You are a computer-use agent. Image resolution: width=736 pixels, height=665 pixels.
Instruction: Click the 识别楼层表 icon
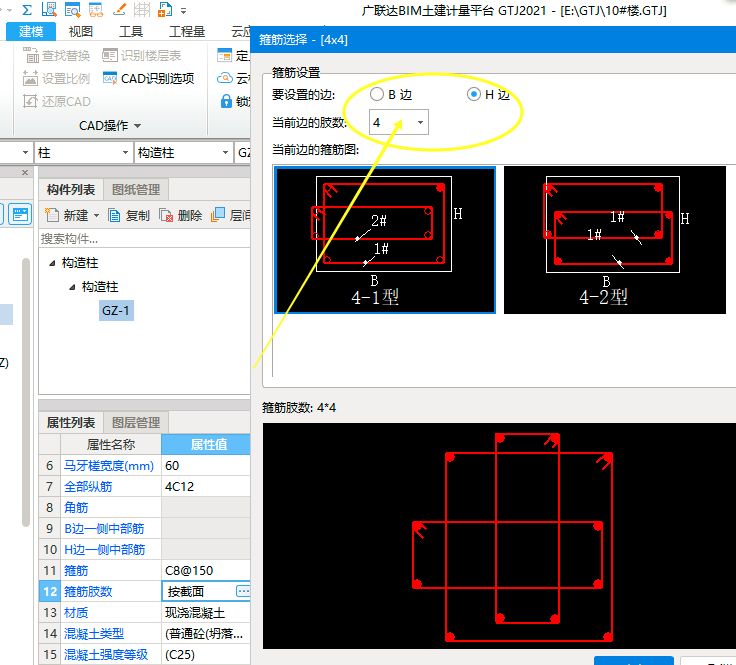click(x=110, y=55)
